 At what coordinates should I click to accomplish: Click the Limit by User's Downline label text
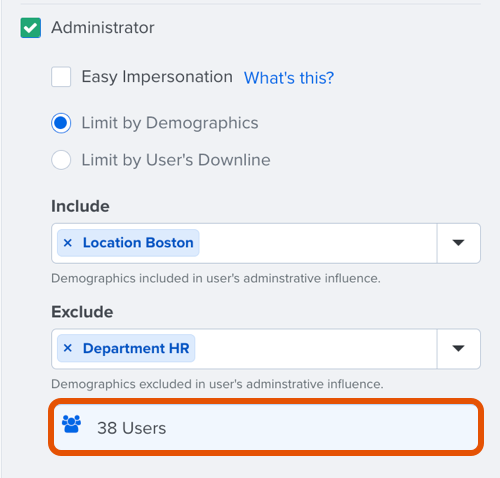click(176, 160)
